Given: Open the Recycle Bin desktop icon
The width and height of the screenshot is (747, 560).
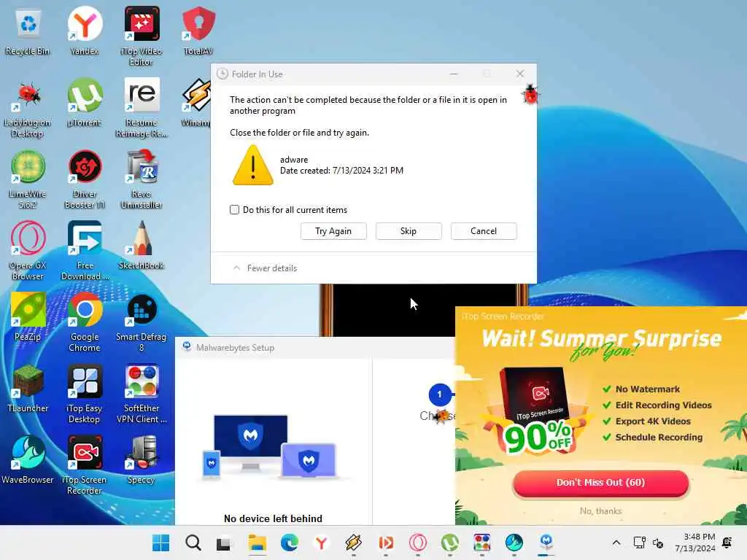Looking at the screenshot, I should coord(28,31).
